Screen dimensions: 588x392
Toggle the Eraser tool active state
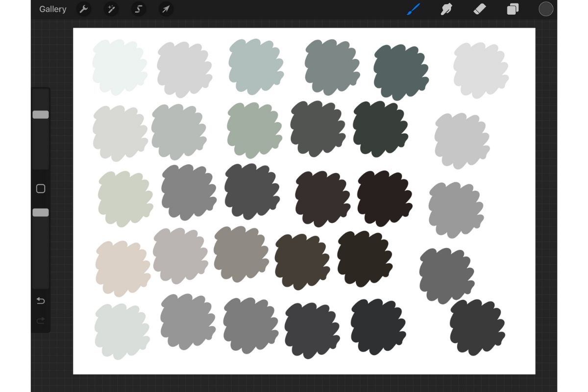click(480, 9)
